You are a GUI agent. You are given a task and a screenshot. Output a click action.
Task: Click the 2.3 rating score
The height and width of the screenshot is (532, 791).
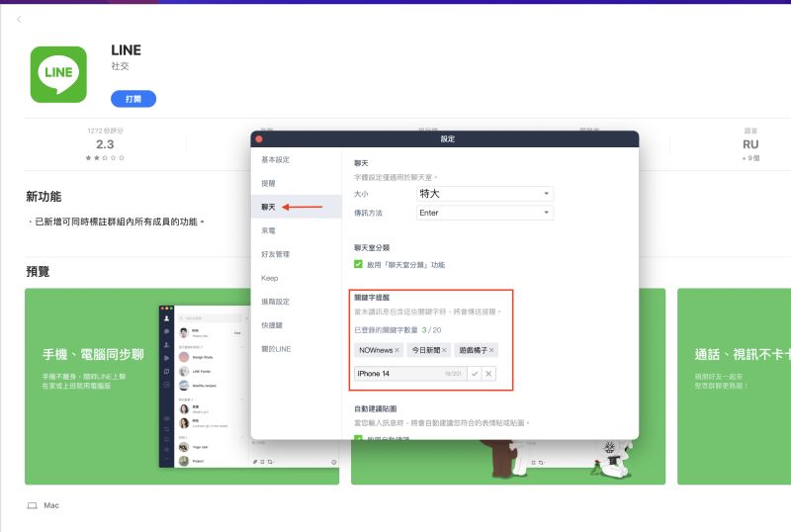click(105, 144)
